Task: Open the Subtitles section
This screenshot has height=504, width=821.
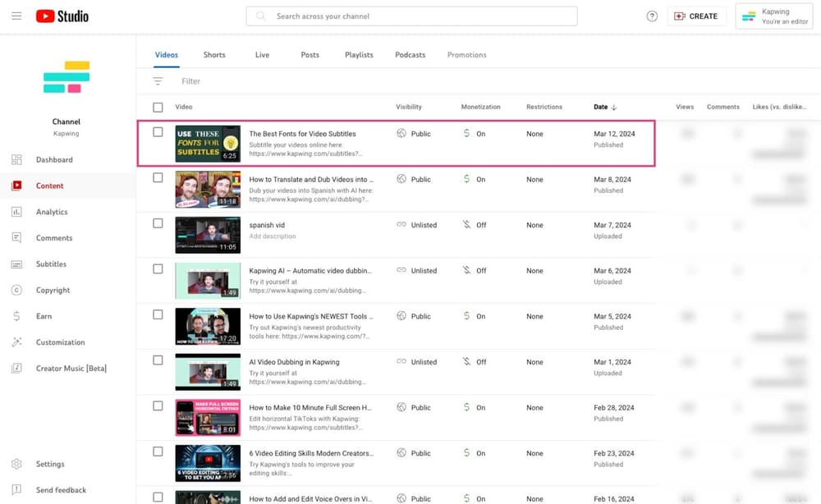Action: tap(51, 263)
